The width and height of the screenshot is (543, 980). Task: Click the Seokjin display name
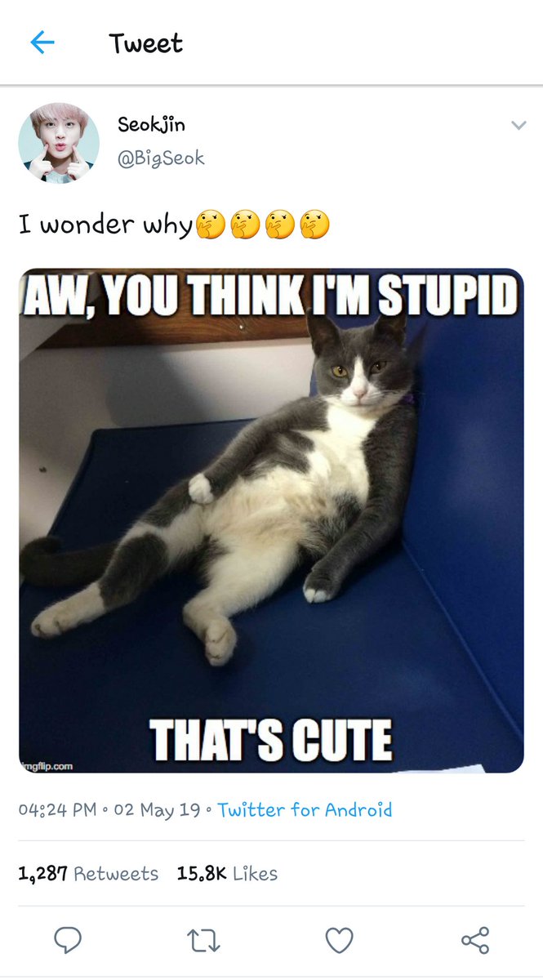click(151, 125)
